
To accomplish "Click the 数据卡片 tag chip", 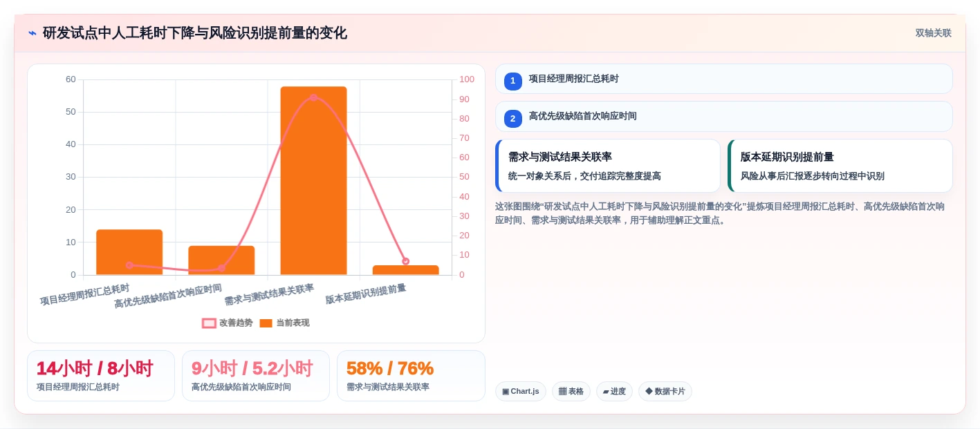I will coord(665,392).
